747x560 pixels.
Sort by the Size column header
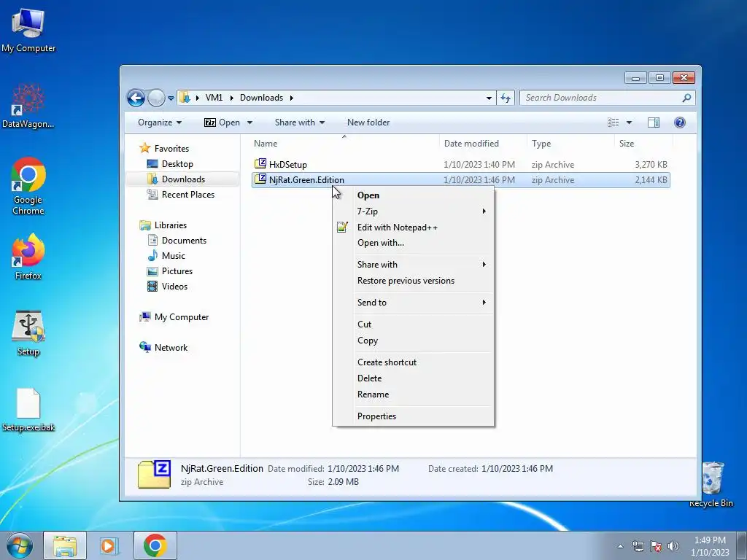coord(643,144)
